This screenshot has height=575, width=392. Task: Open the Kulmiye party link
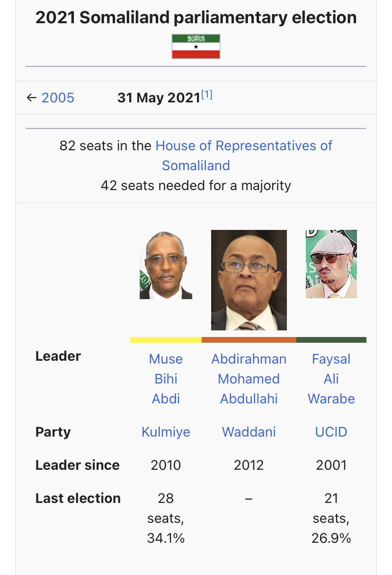[166, 432]
